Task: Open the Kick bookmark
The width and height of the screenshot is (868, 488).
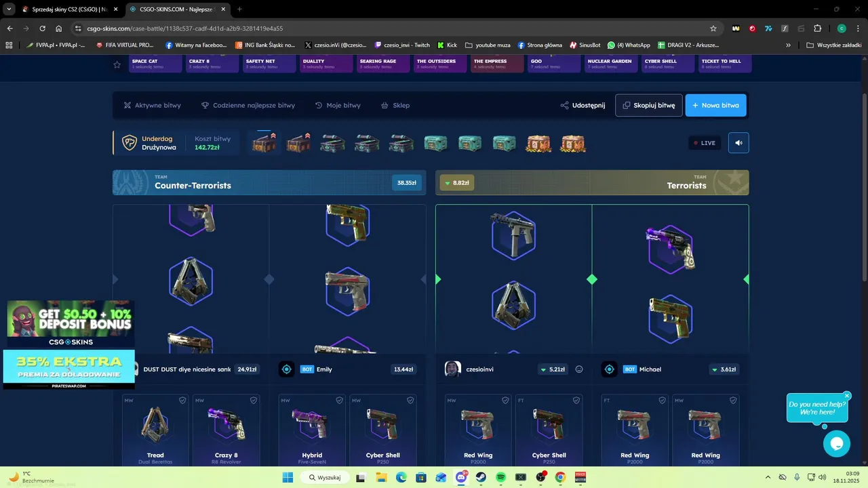Action: pyautogui.click(x=447, y=45)
